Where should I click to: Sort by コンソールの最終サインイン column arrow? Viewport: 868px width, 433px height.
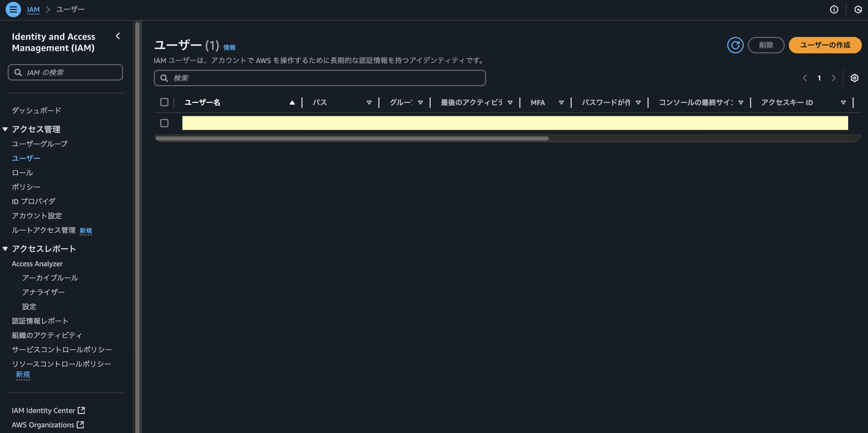tap(740, 103)
